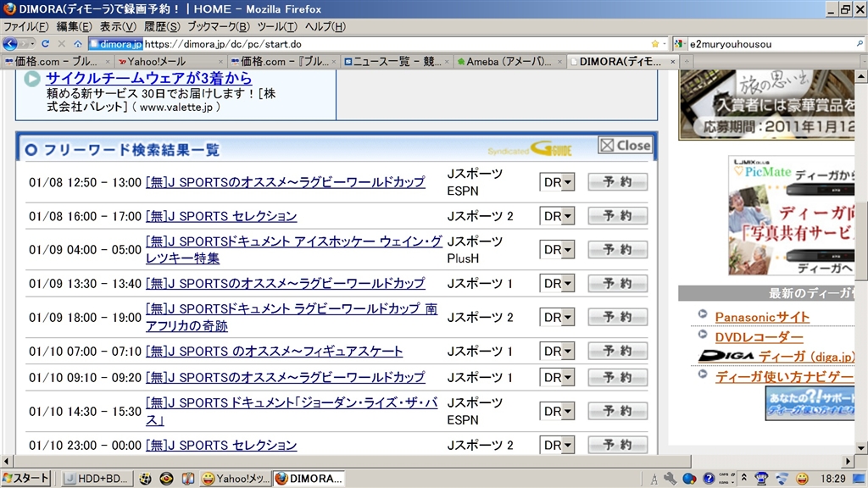
Task: Click the wrench tray icon
Action: pyautogui.click(x=670, y=479)
